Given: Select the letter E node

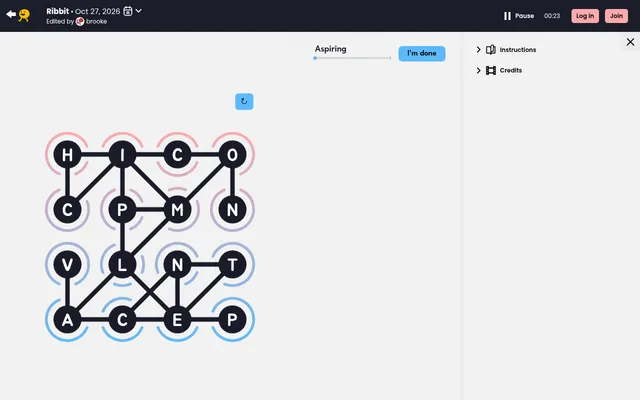Looking at the screenshot, I should pos(177,320).
